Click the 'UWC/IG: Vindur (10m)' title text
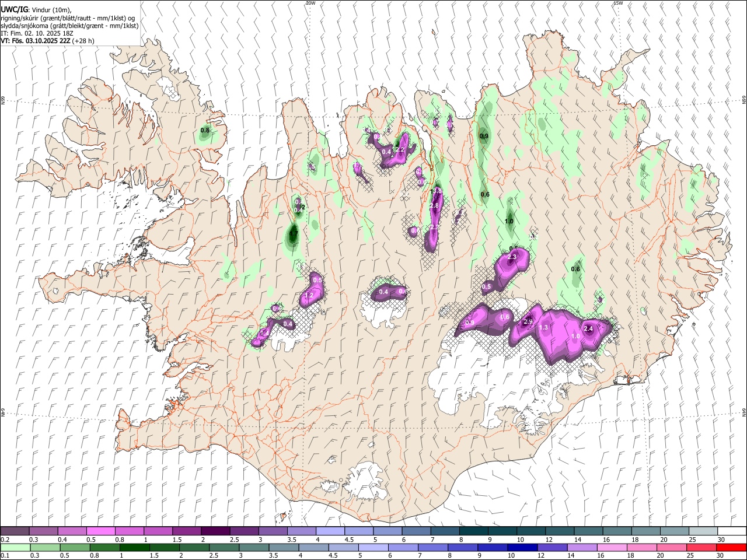The width and height of the screenshot is (747, 560). tap(36, 10)
